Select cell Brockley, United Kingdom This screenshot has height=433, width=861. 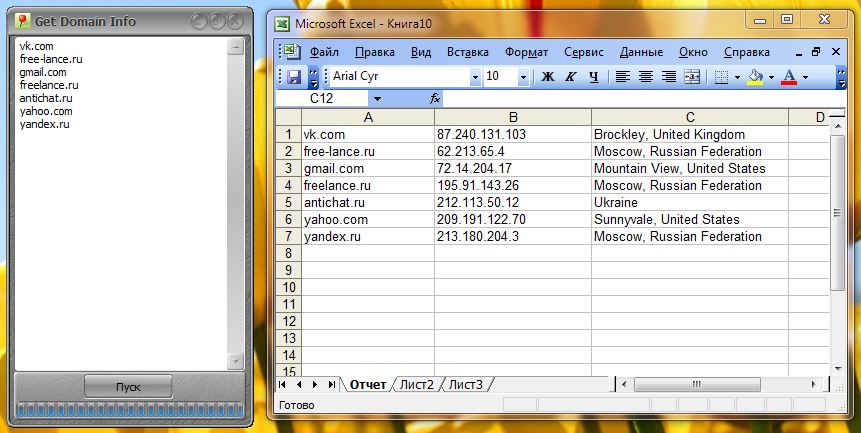pos(690,134)
